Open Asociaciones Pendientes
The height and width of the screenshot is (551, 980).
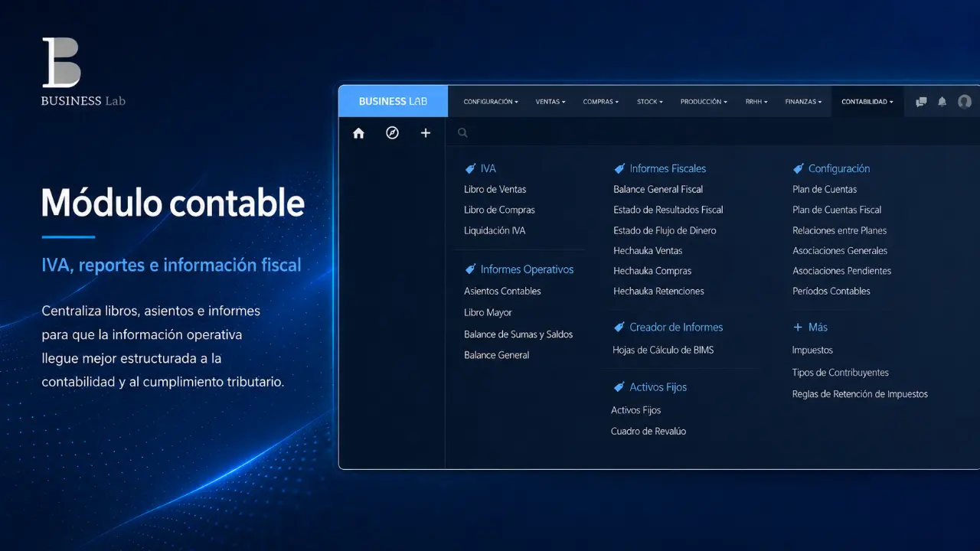841,271
